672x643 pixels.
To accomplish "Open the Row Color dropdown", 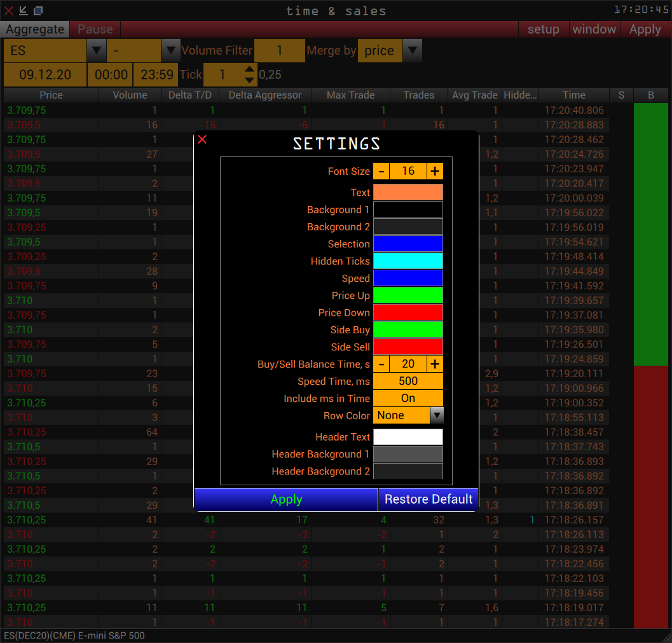I will pos(437,415).
